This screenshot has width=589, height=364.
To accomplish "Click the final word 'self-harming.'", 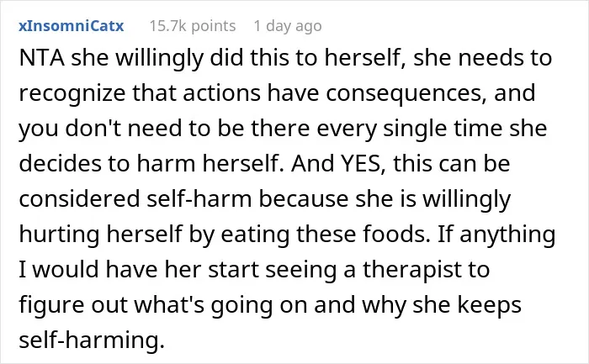I will coord(92,340).
